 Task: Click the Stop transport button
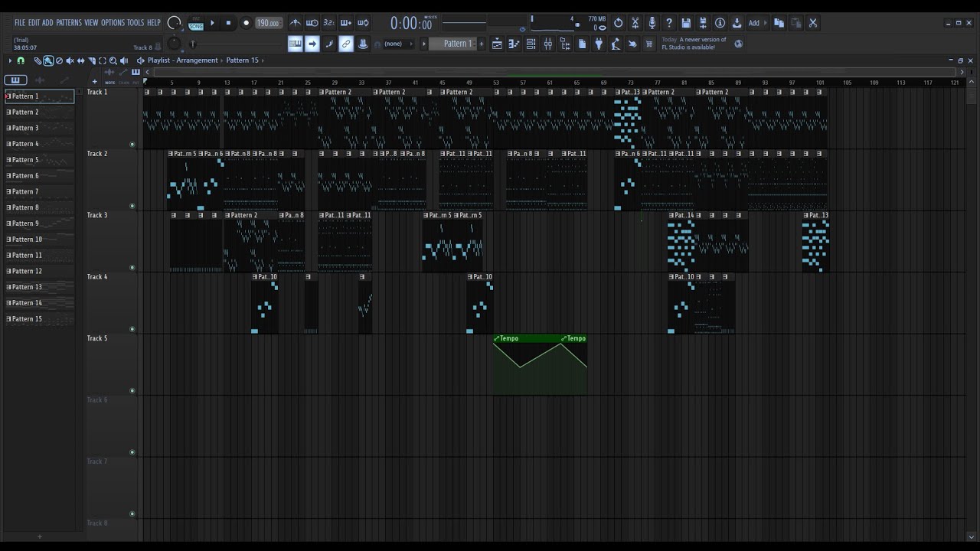tap(228, 23)
